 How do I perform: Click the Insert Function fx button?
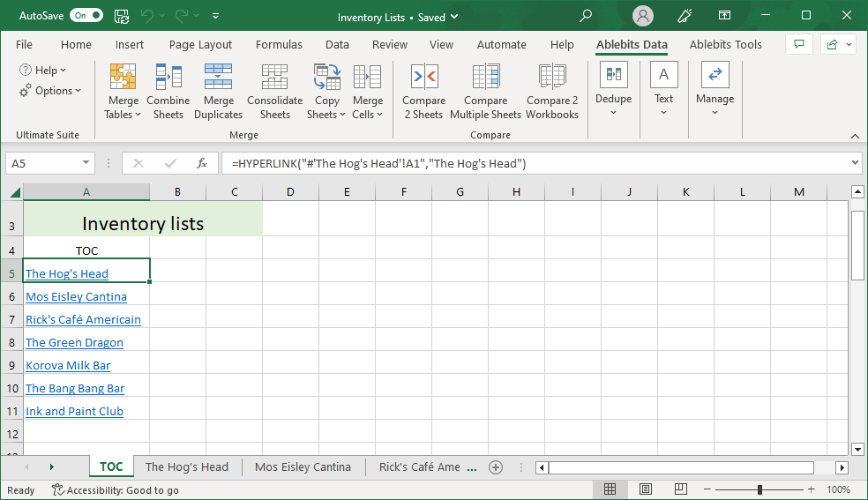(x=202, y=163)
